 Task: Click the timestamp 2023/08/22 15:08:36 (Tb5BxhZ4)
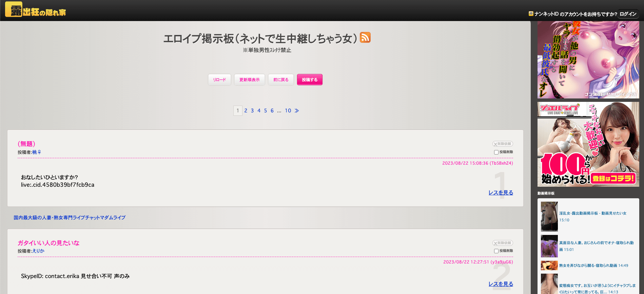477,163
